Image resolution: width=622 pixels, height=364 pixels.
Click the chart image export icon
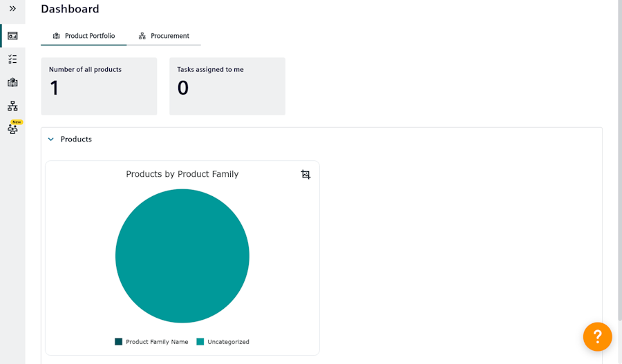tap(305, 175)
